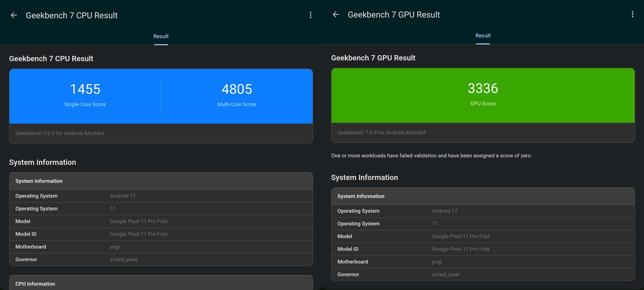
Task: Click the Single-Core Score label
Action: (85, 104)
